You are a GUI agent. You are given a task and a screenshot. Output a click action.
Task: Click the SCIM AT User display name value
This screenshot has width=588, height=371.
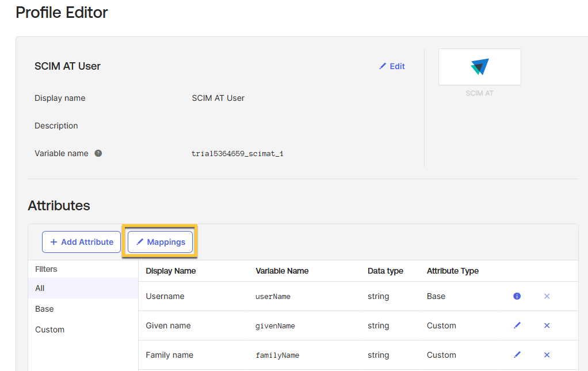pyautogui.click(x=218, y=98)
